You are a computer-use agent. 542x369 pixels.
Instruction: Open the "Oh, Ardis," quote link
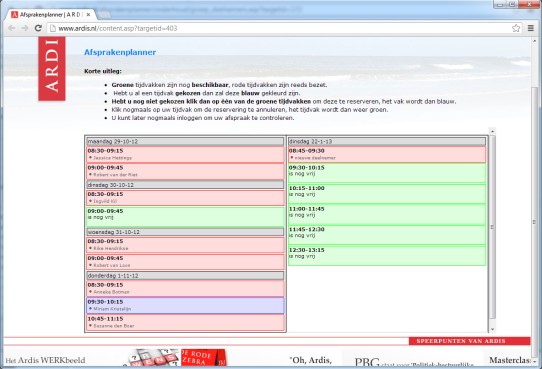[x=311, y=360]
